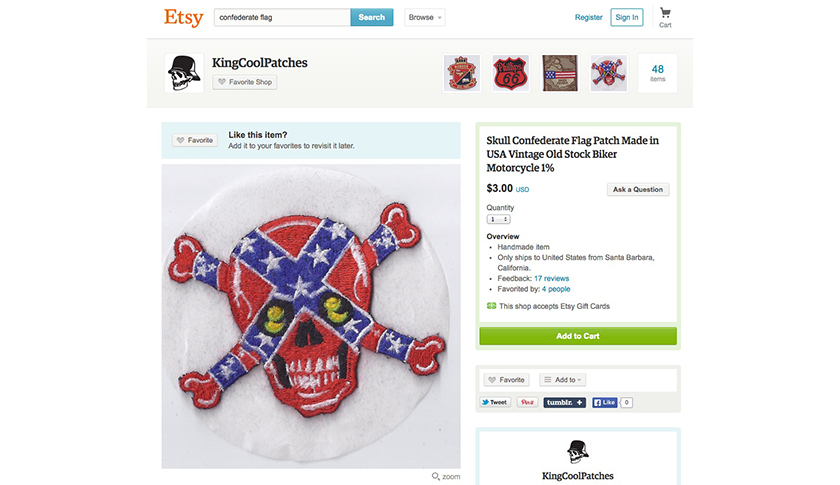Open the shopping cart icon
This screenshot has height=485, width=840.
pyautogui.click(x=665, y=15)
